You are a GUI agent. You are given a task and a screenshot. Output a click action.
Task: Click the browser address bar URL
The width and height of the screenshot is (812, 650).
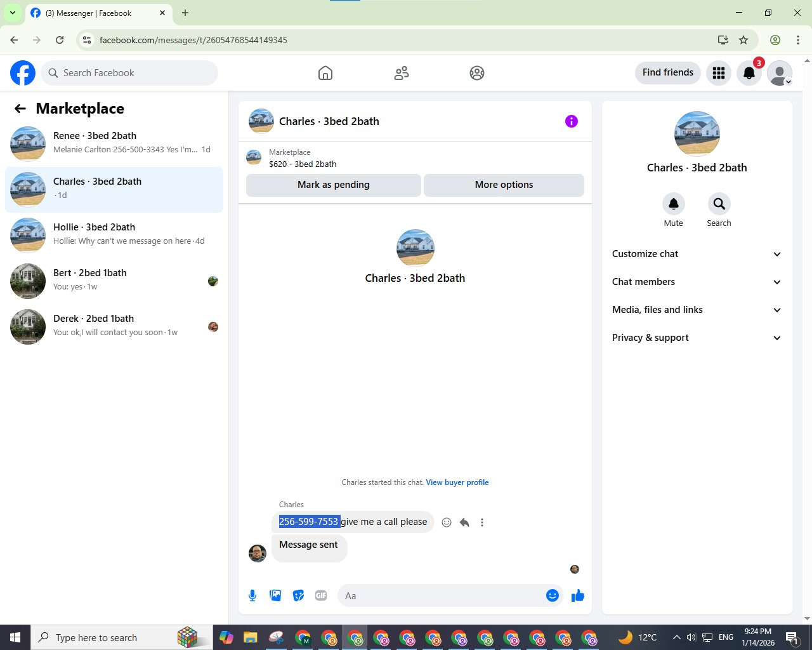coord(193,40)
